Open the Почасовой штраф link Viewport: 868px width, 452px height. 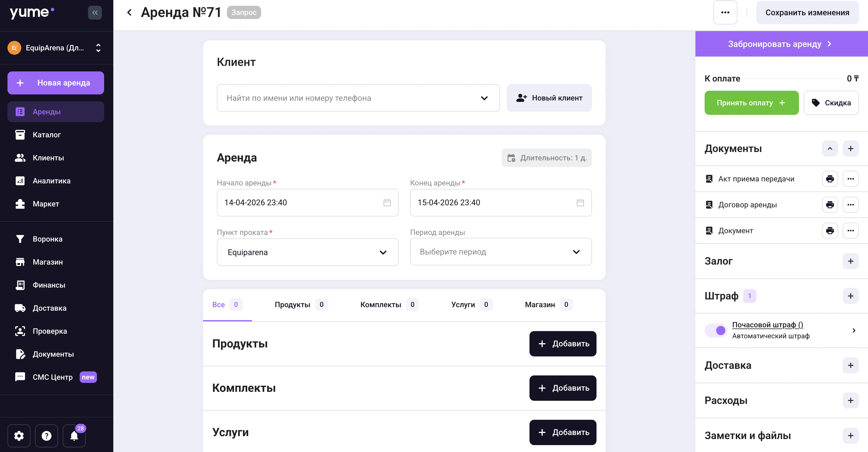pyautogui.click(x=767, y=325)
